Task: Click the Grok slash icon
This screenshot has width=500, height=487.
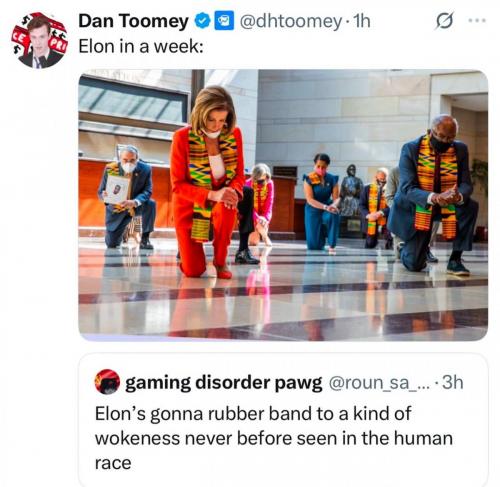Action: click(444, 21)
